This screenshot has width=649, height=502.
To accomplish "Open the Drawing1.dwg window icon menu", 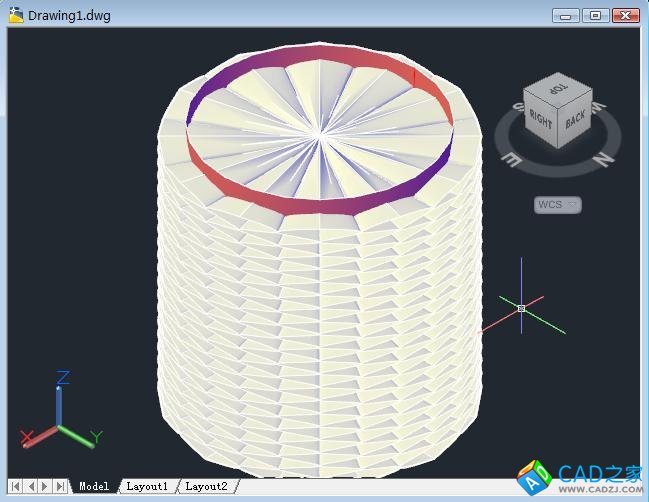I will click(x=16, y=15).
